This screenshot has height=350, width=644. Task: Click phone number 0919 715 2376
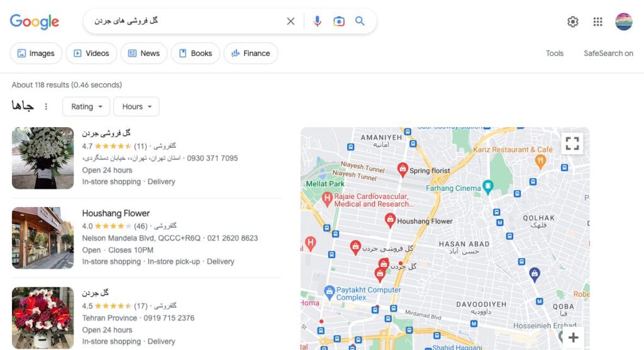pyautogui.click(x=169, y=318)
